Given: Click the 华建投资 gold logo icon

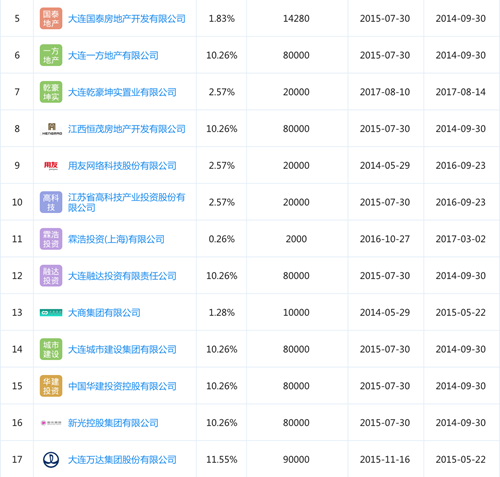Looking at the screenshot, I should tap(51, 386).
